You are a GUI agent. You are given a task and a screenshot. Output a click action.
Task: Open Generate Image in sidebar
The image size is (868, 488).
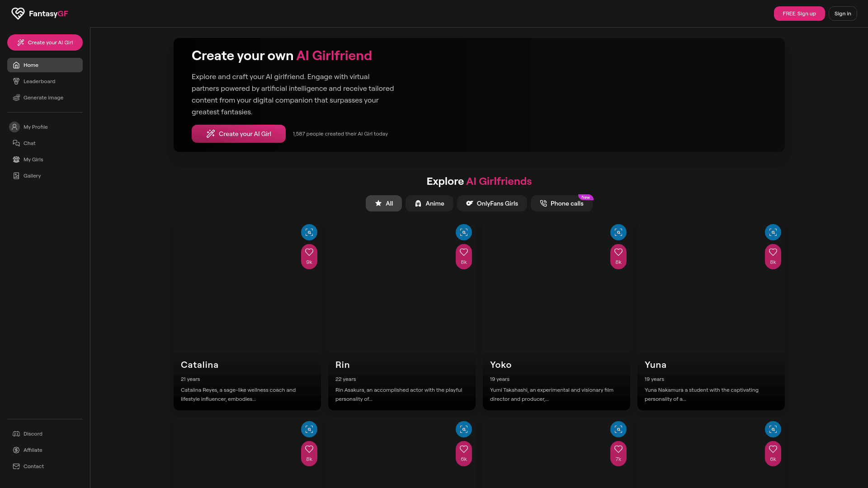(x=43, y=98)
